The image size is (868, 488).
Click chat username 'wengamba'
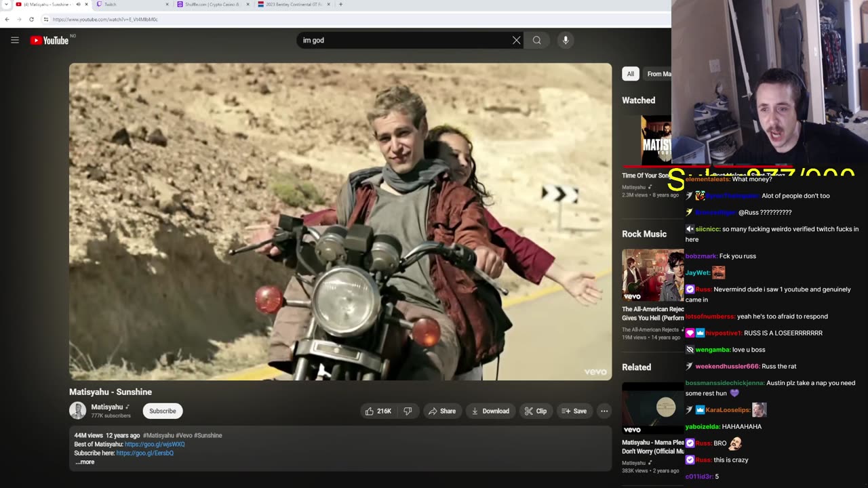(x=712, y=350)
